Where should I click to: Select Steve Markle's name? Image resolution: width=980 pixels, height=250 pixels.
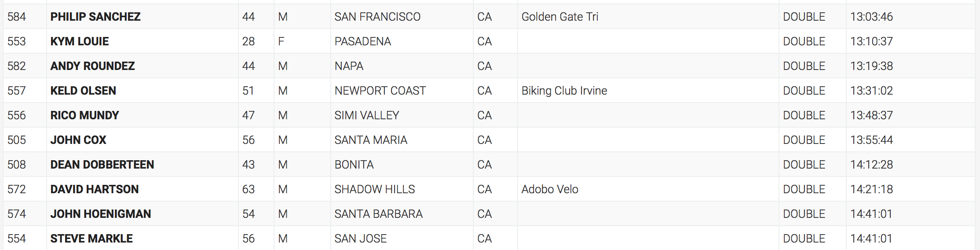click(x=91, y=239)
